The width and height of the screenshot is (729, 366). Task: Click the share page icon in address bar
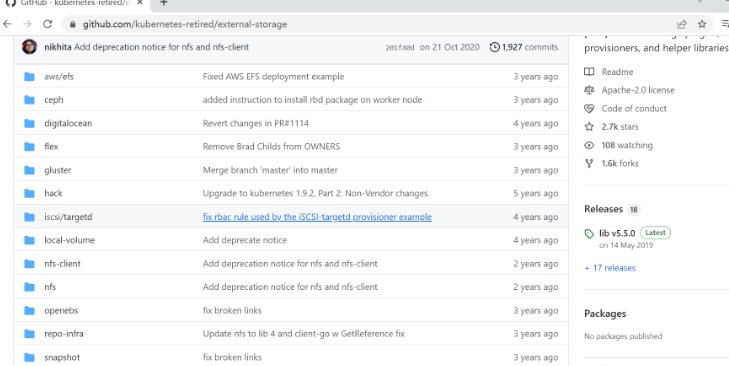tap(682, 24)
